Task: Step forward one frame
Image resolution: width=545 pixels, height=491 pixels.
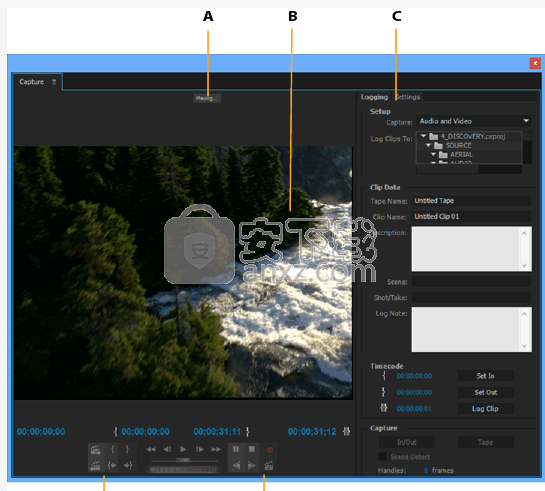Action: coord(200,449)
